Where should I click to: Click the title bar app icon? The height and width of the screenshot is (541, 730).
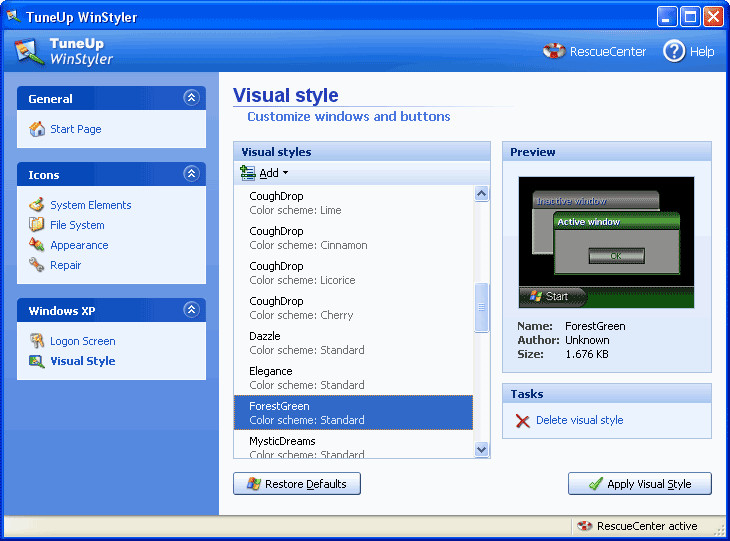(x=14, y=16)
